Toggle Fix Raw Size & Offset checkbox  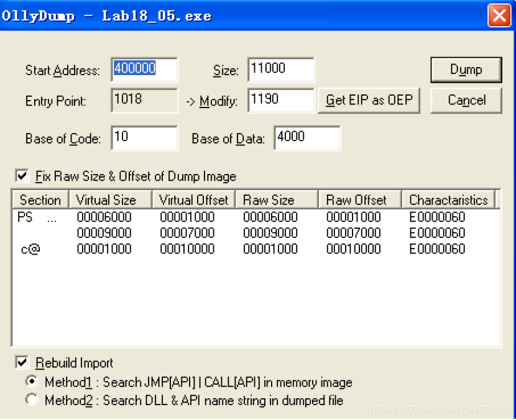(22, 176)
